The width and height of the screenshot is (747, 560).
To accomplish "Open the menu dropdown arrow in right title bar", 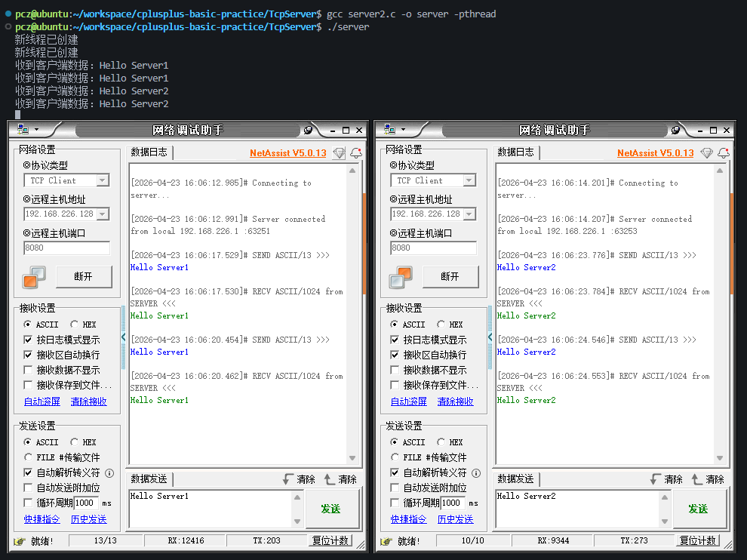I will (x=403, y=130).
